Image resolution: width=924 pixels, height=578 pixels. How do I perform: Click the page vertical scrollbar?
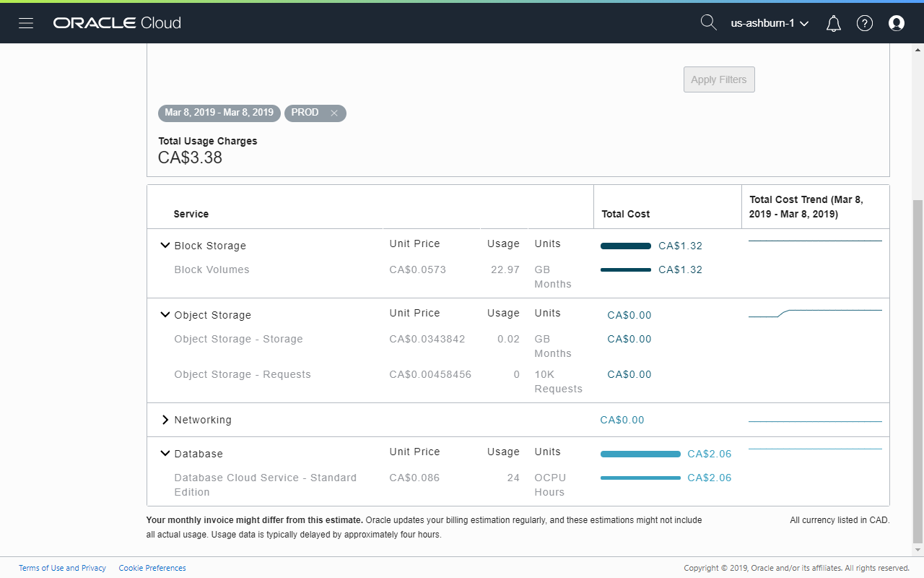coord(918,372)
